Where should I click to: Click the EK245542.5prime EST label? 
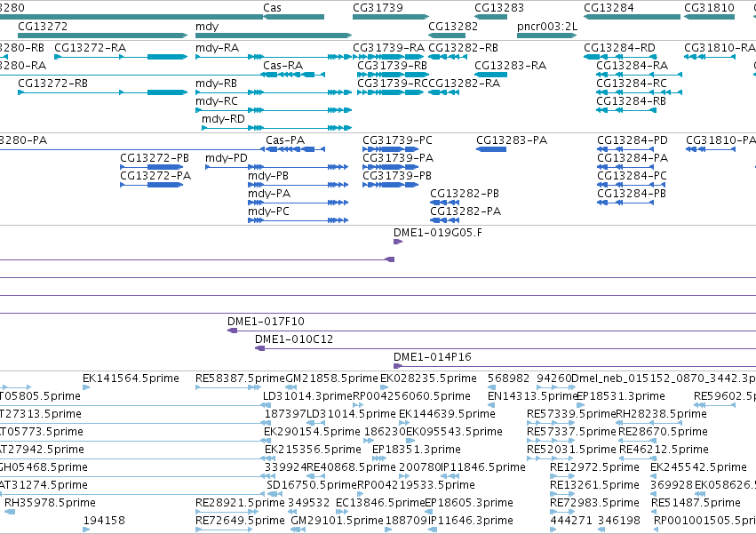pyautogui.click(x=698, y=467)
